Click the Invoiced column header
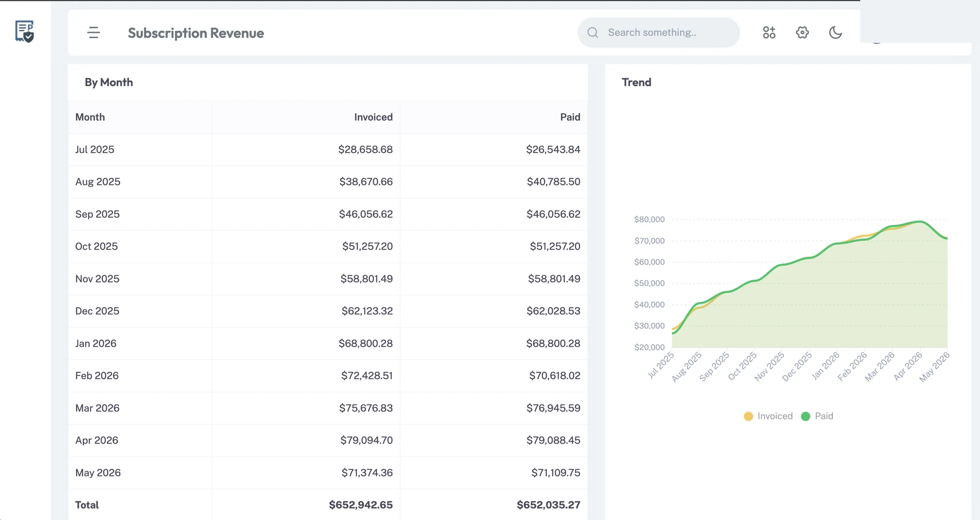The width and height of the screenshot is (980, 520). click(x=373, y=117)
